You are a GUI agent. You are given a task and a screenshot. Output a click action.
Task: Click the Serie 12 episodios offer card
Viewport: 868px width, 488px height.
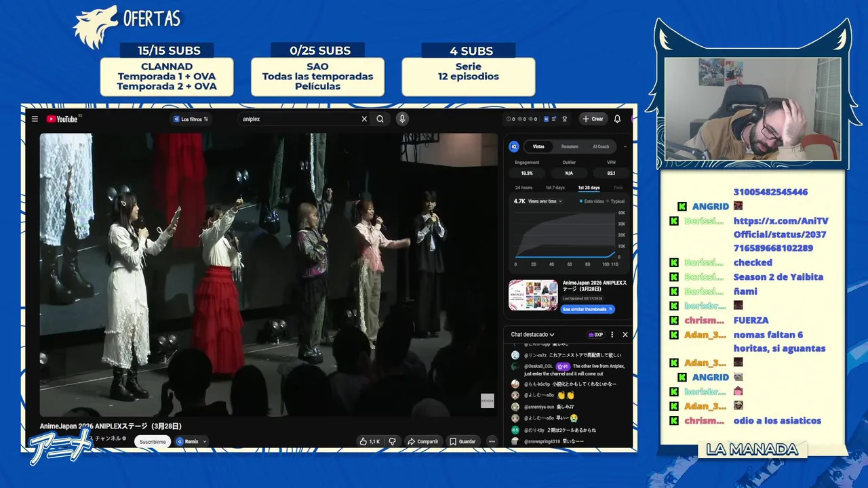[468, 77]
